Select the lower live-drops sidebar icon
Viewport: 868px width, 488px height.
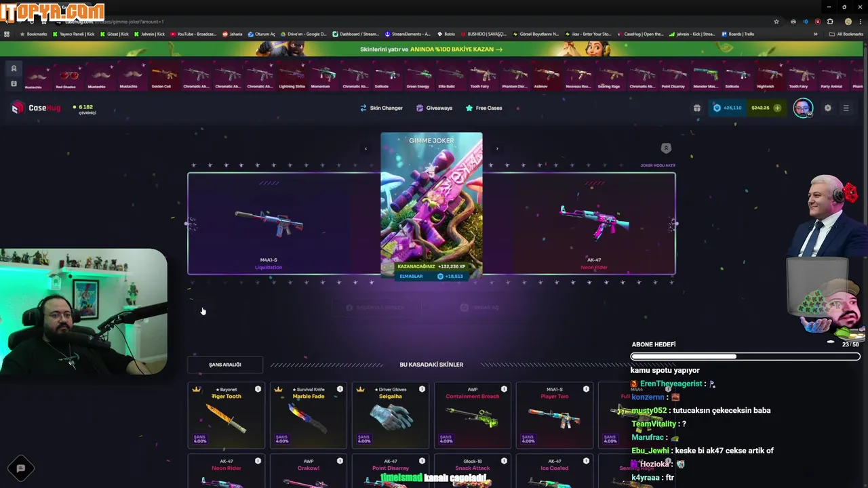click(x=14, y=83)
